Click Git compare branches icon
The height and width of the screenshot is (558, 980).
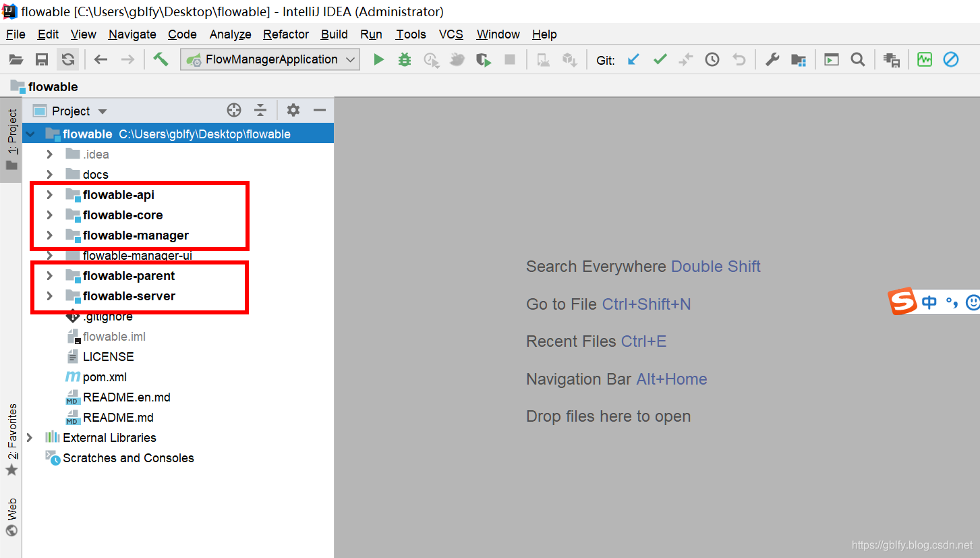pos(686,60)
